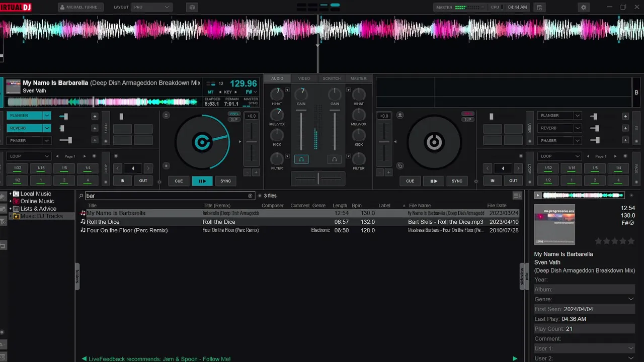The width and height of the screenshot is (644, 362).
Task: Click the LiveFeedback green play arrow
Action: [515, 358]
